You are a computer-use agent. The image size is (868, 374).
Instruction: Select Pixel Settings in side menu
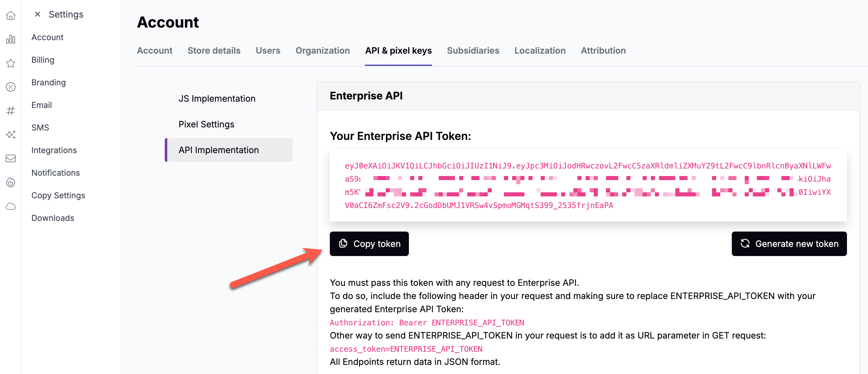click(206, 124)
